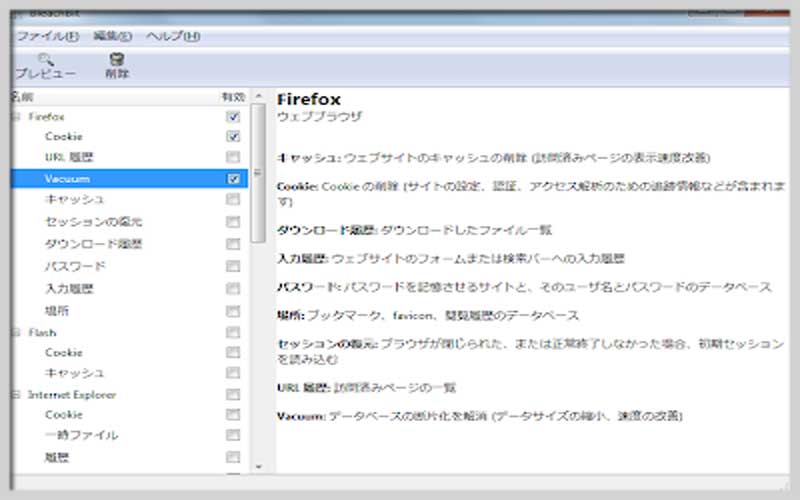Viewport: 800px width, 500px height.
Task: Open the ファイル(F) menu
Action: click(x=47, y=36)
